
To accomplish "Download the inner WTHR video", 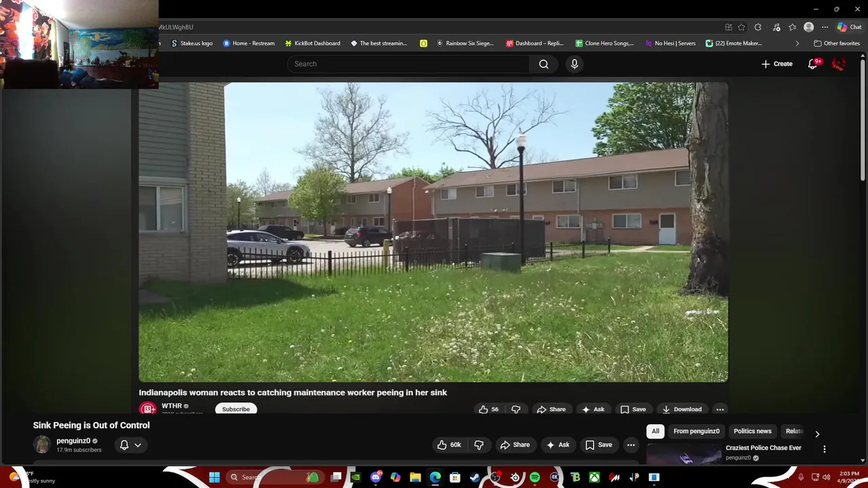I will [x=682, y=409].
